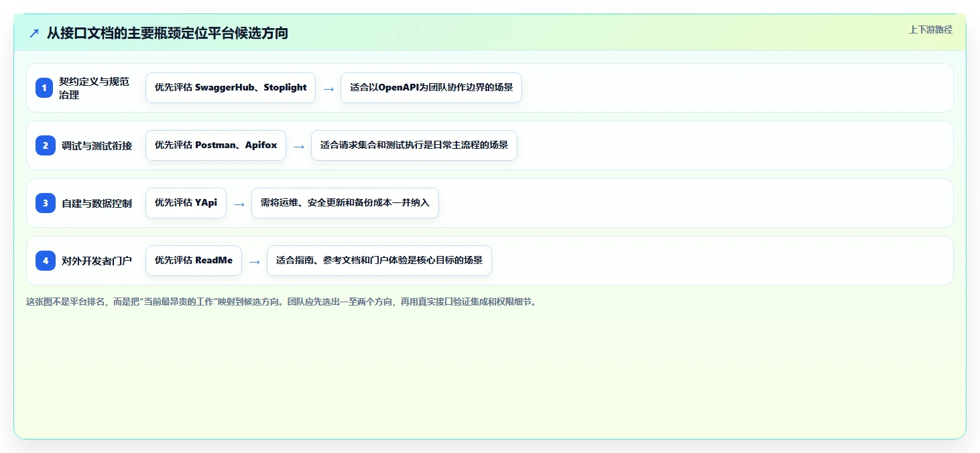This screenshot has height=453, width=980.
Task: Click the 调试与测试衔接 label
Action: click(97, 145)
